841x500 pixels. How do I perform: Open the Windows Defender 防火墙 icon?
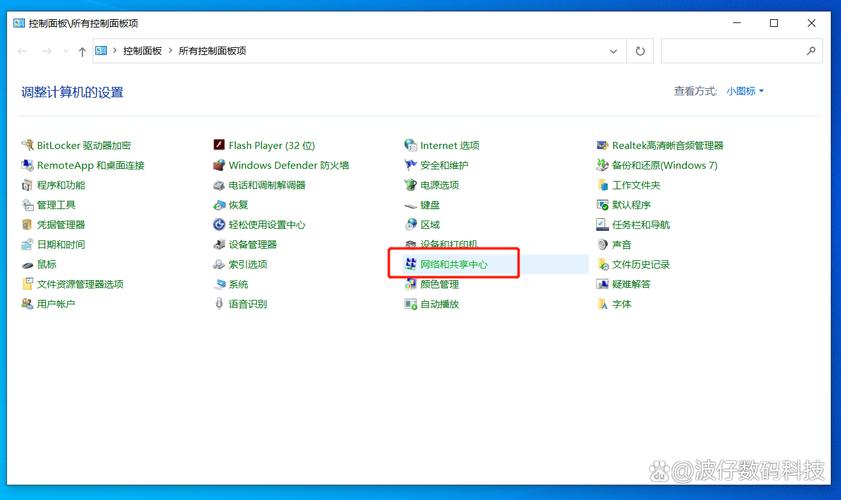(219, 165)
